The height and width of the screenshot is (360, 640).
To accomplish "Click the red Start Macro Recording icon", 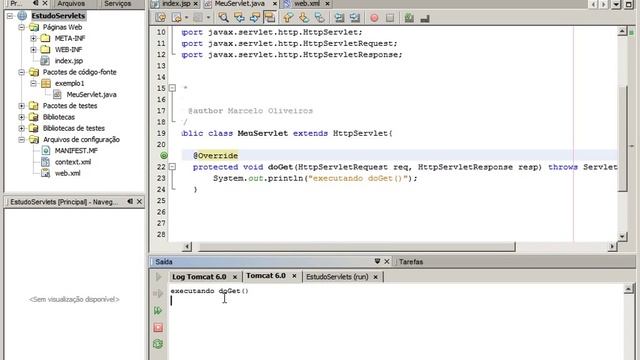I will [374, 18].
